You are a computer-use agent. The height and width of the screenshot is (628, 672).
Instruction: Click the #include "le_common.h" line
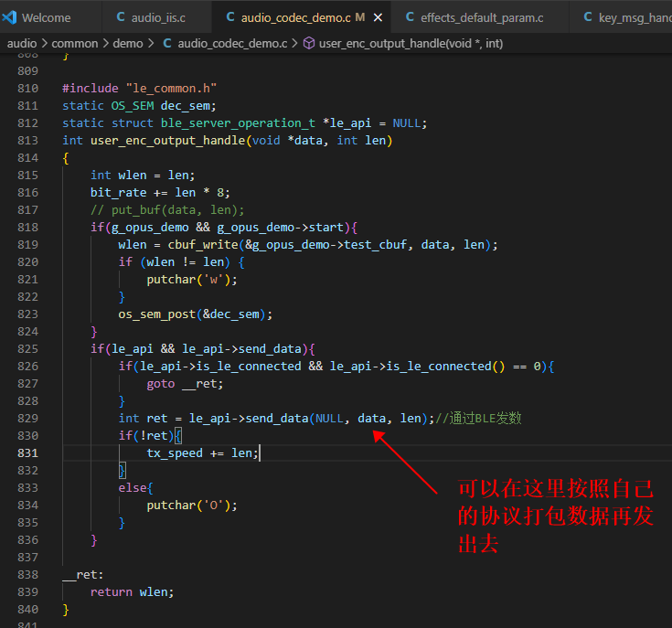(139, 89)
